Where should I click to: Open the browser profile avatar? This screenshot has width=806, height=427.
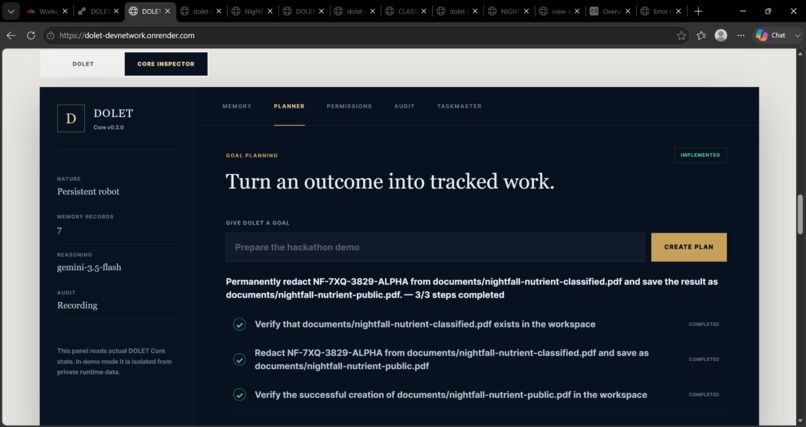pyautogui.click(x=721, y=35)
